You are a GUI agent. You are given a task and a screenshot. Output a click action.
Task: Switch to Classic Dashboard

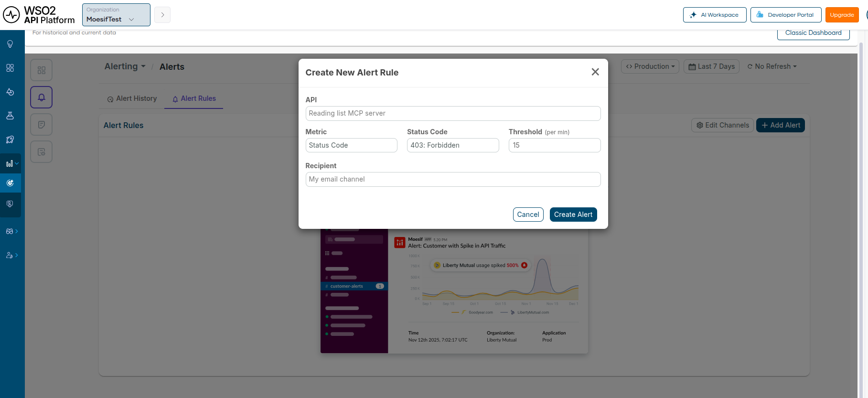click(813, 33)
